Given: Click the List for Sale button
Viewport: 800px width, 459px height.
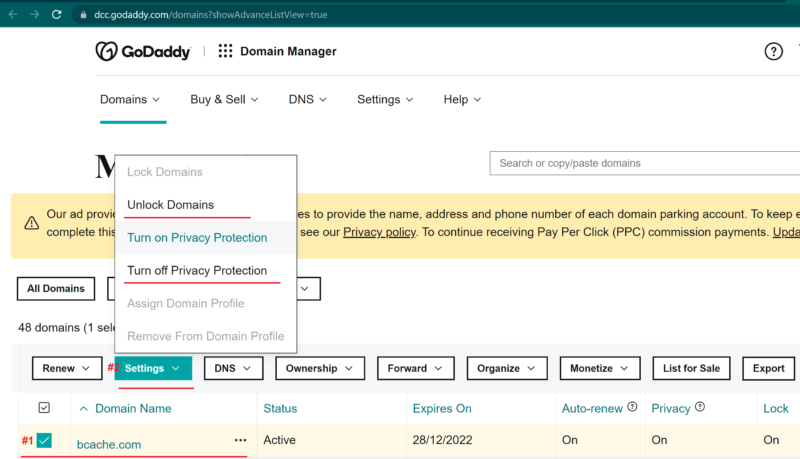Looking at the screenshot, I should point(691,368).
